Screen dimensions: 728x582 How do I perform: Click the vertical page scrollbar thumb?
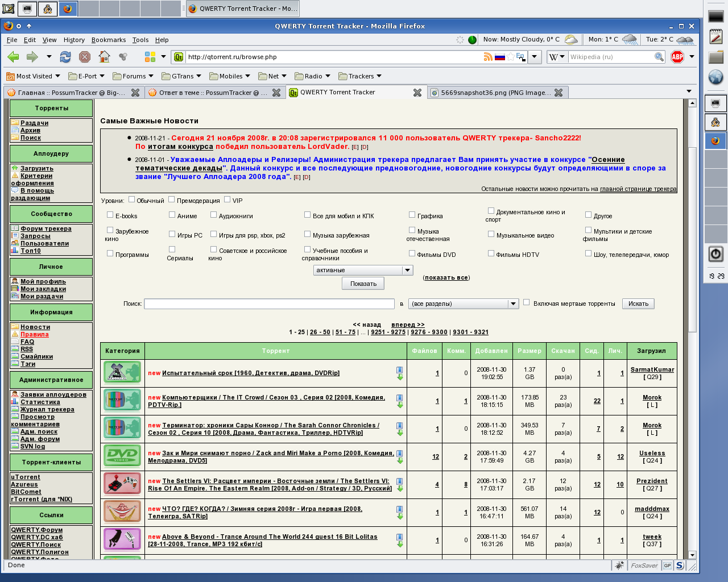692,239
